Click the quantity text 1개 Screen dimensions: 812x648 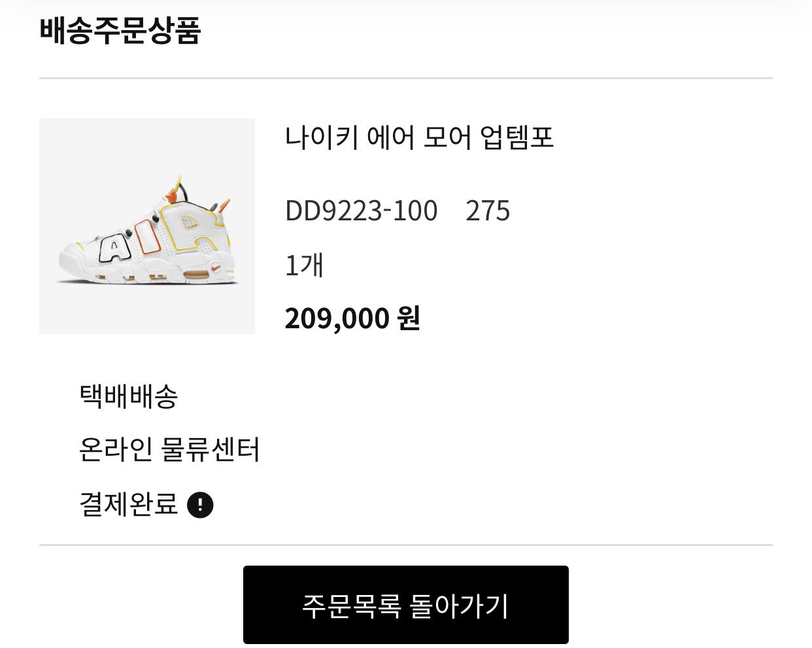coord(304,265)
